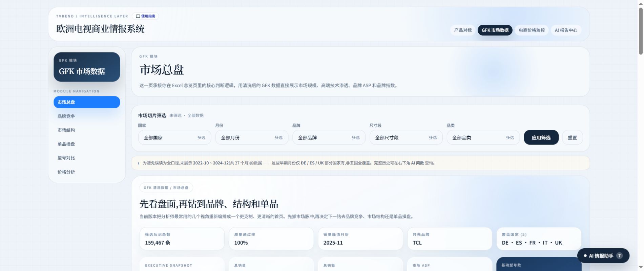The image size is (644, 271).
Task: Click the 市场总盘 page heading
Action: pyautogui.click(x=162, y=70)
